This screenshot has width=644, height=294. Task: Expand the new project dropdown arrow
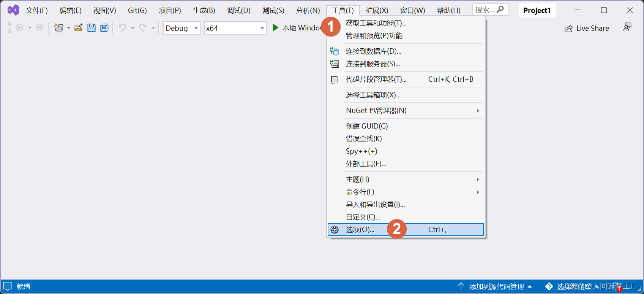[68, 28]
